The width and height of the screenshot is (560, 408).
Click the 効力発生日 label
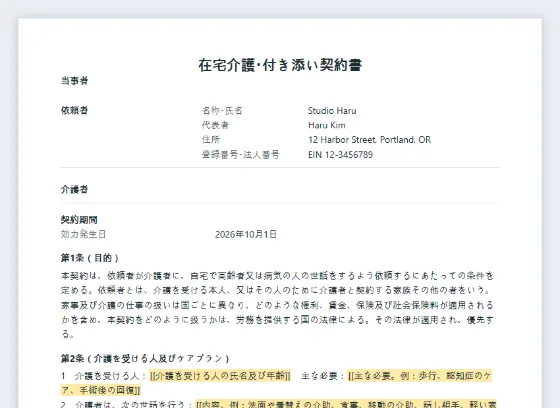tap(83, 234)
